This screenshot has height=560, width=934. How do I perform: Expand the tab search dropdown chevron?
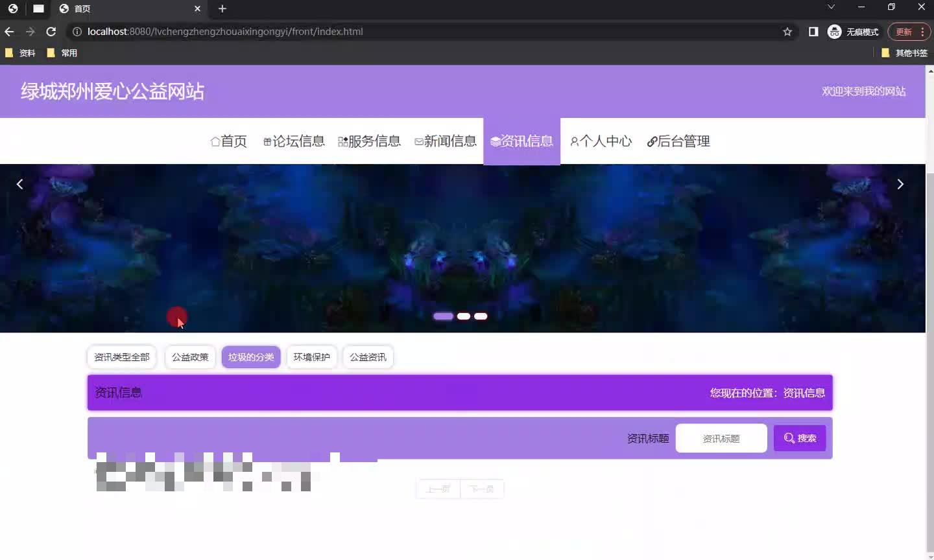[831, 6]
